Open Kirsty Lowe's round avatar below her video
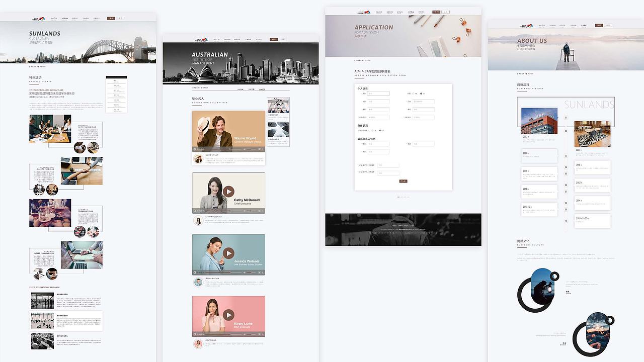The height and width of the screenshot is (362, 644). click(x=198, y=344)
